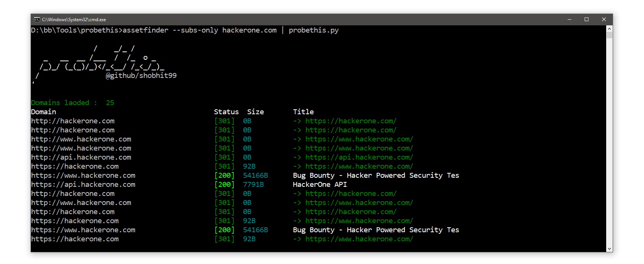Click the loaded domains count 25
The width and height of the screenshot is (644, 264).
pos(110,103)
